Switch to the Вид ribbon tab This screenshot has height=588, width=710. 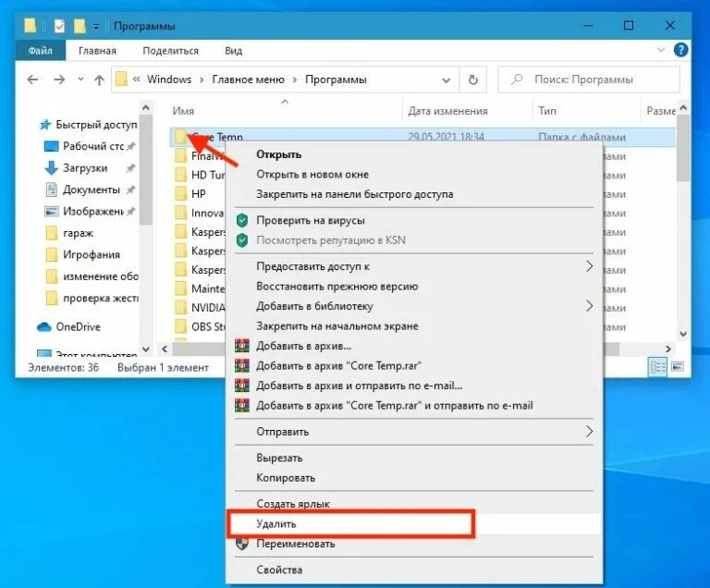point(234,51)
